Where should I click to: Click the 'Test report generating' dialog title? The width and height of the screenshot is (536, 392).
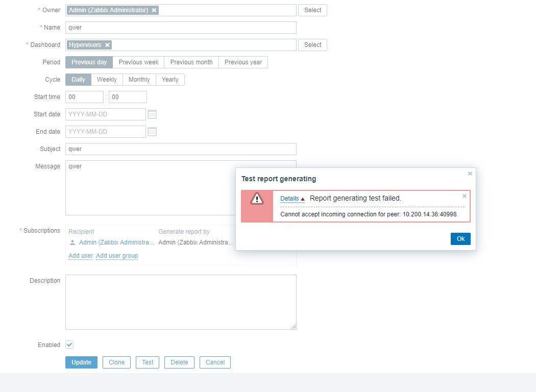point(279,179)
